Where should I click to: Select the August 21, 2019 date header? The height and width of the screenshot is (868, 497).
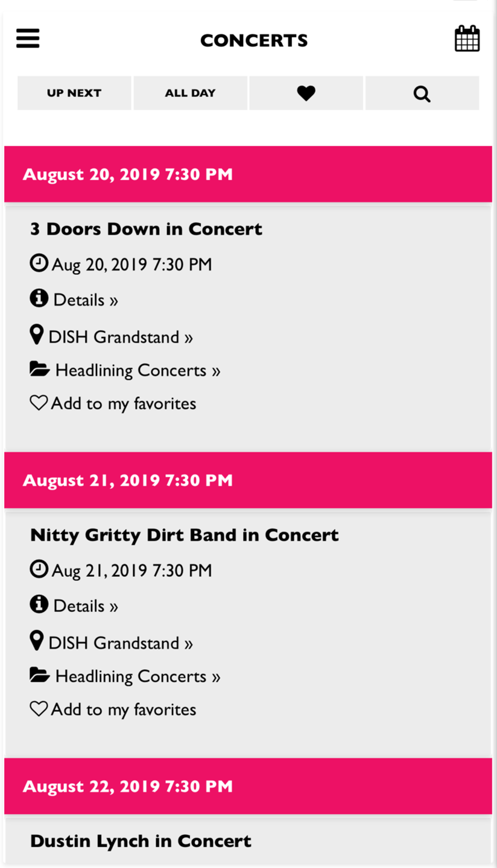coord(248,480)
